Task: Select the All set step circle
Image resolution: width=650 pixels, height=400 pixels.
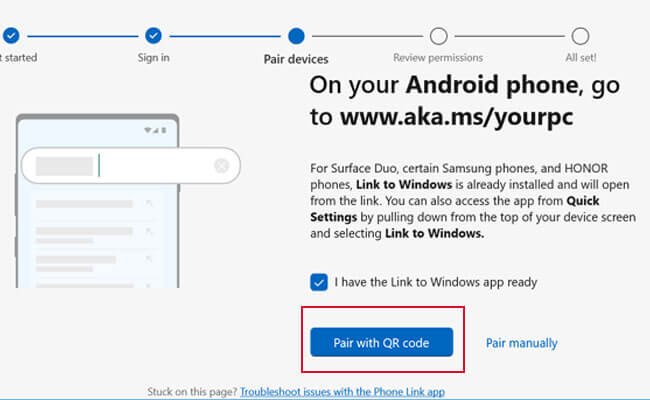Action: pyautogui.click(x=580, y=36)
